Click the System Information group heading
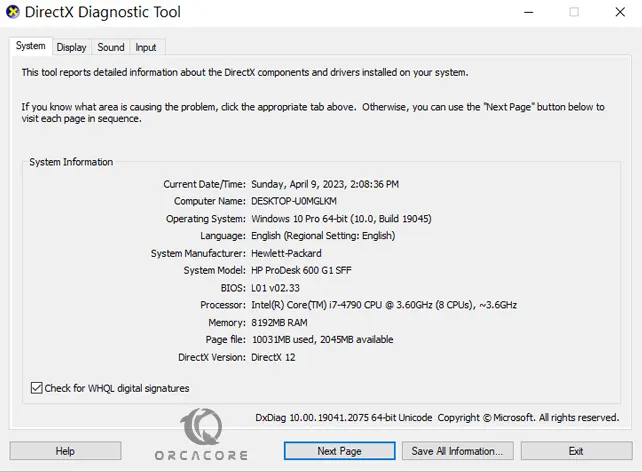642x472 pixels. point(71,162)
